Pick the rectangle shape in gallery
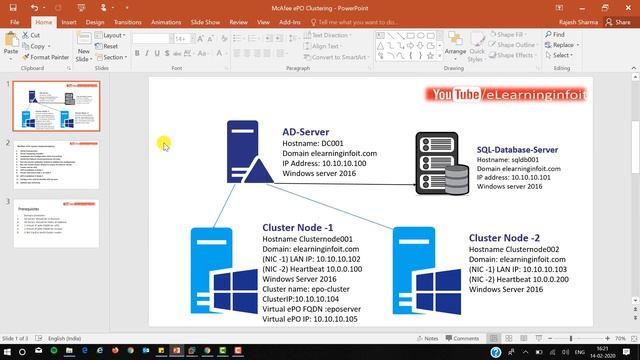Image resolution: width=640 pixels, height=360 pixels. coord(411,36)
